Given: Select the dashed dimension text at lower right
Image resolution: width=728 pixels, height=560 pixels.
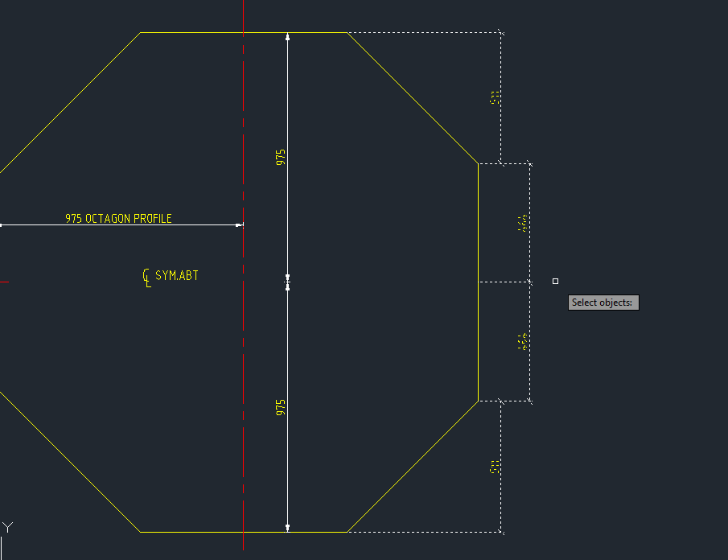Looking at the screenshot, I should pos(495,467).
